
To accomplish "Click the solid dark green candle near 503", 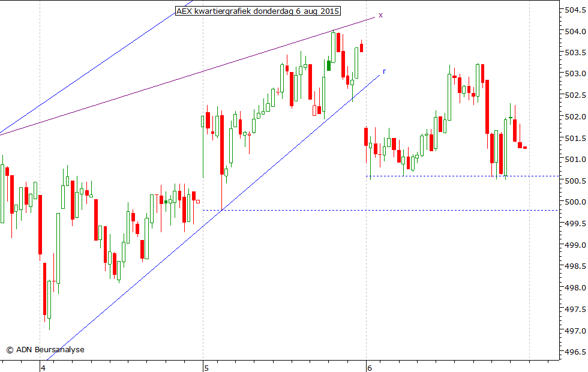I will 329,65.
